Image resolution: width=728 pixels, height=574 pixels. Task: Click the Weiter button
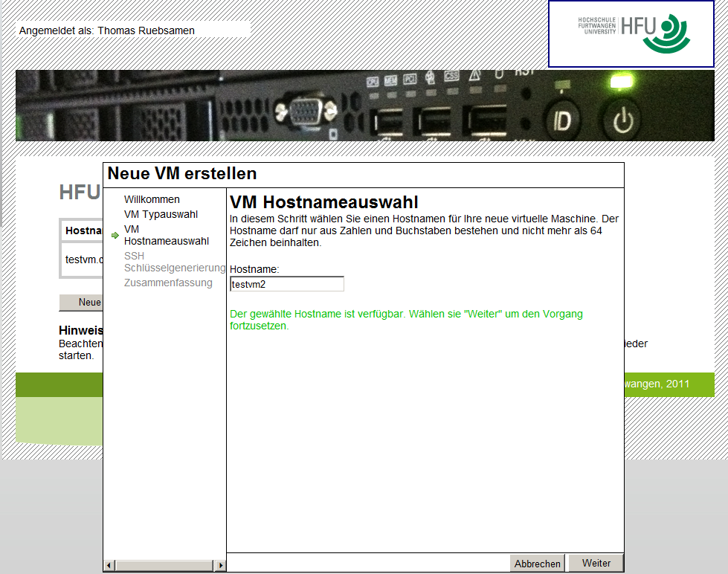(x=595, y=563)
